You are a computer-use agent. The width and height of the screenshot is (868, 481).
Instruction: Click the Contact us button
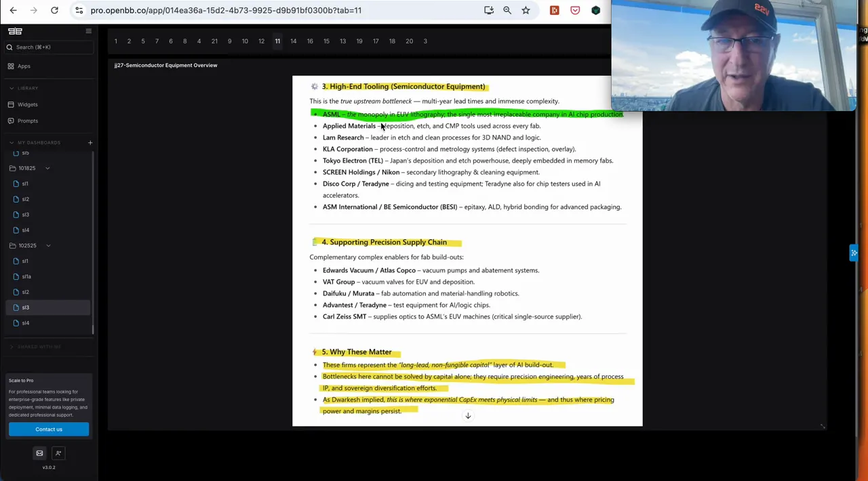pos(49,429)
